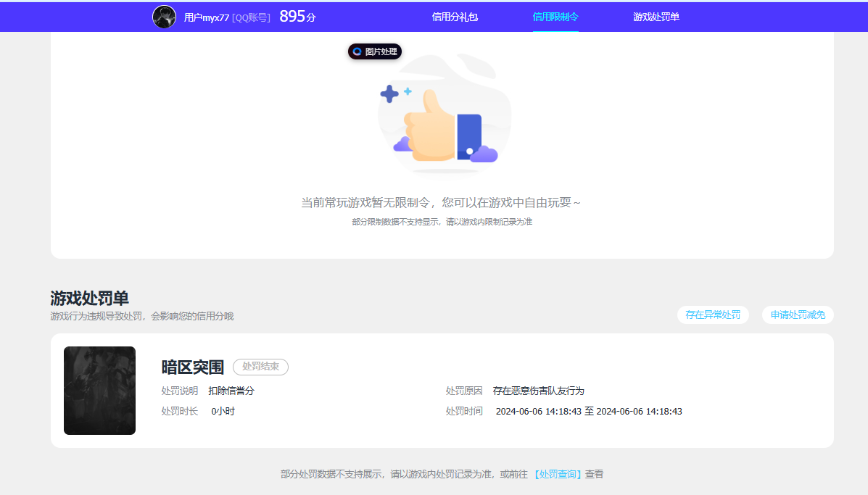Open the 处罚查询 link
Viewport: 868px width, 495px height.
coord(558,474)
